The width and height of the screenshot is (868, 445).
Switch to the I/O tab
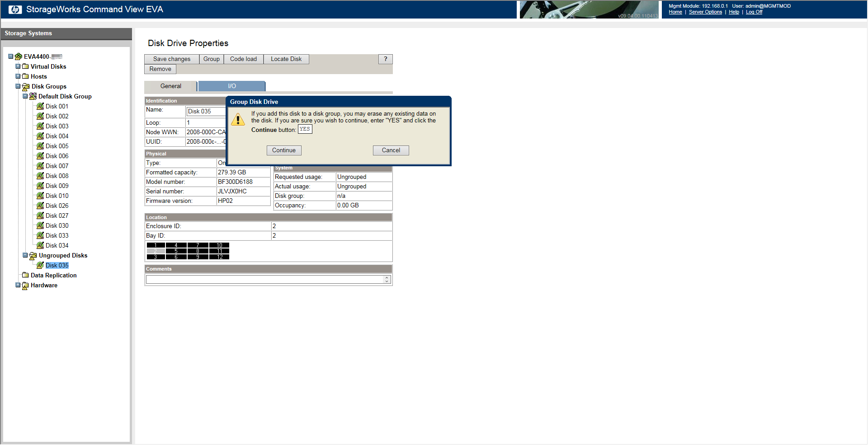[x=231, y=86]
